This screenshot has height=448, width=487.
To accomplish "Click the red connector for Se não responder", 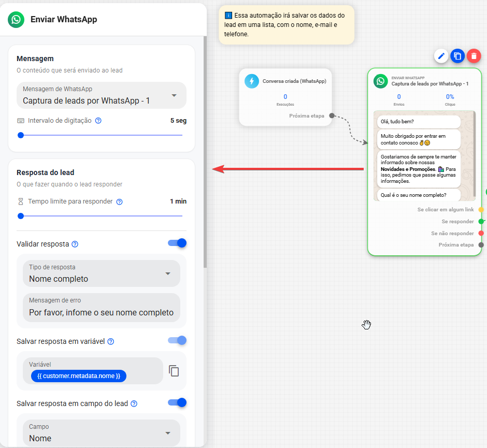I will pos(481,233).
